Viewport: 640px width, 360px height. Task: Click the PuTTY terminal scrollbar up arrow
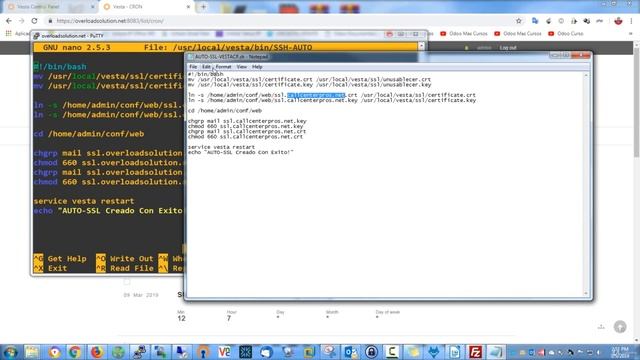coord(421,46)
